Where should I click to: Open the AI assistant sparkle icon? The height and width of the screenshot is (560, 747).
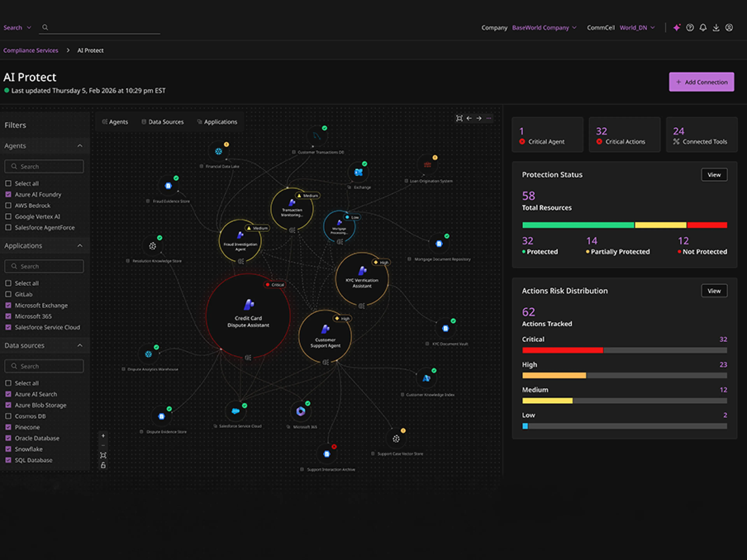coord(676,28)
